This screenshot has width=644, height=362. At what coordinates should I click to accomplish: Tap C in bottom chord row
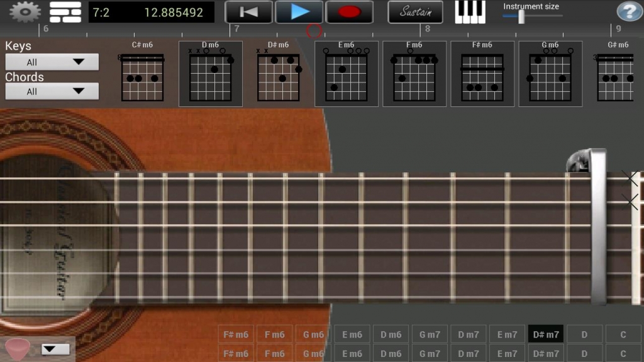tap(623, 353)
